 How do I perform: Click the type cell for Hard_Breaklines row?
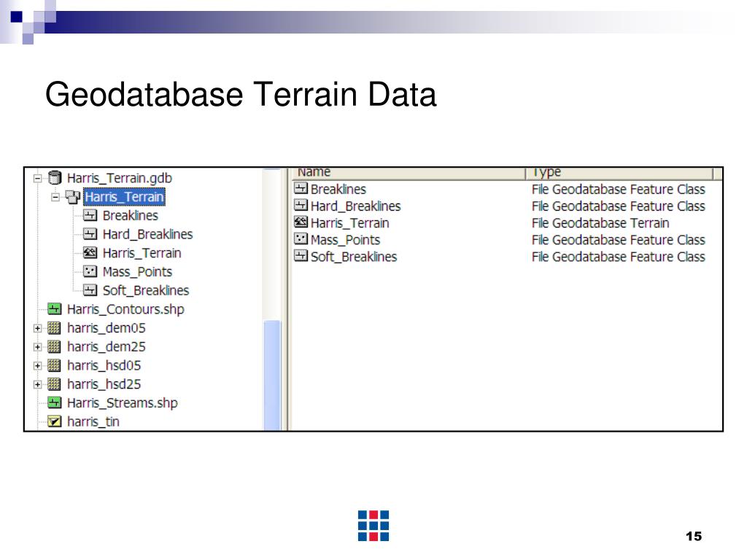[619, 206]
